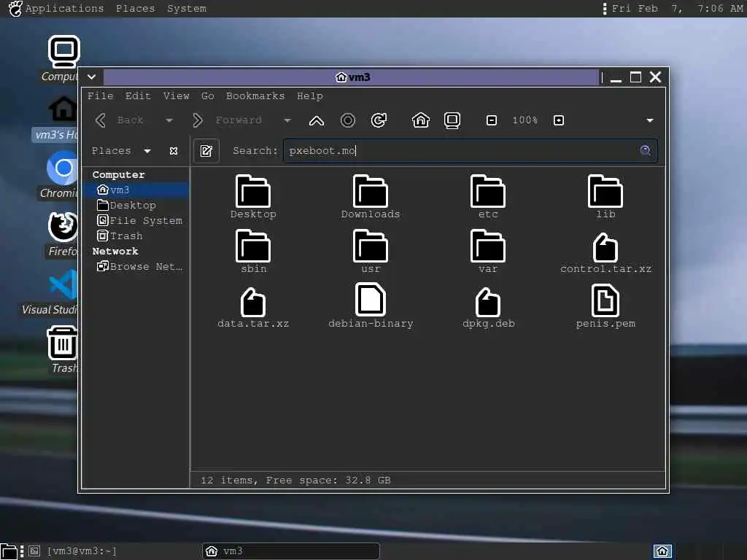Open the Places menu in the top panel

135,9
